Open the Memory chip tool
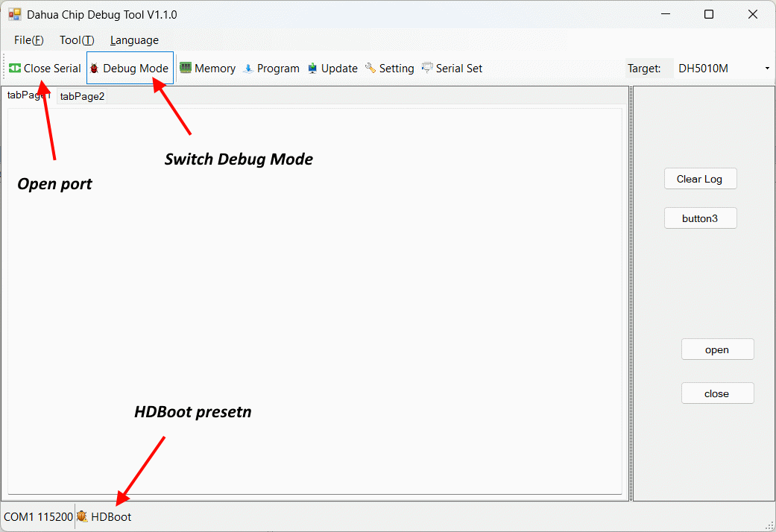The height and width of the screenshot is (532, 776). tap(186, 69)
